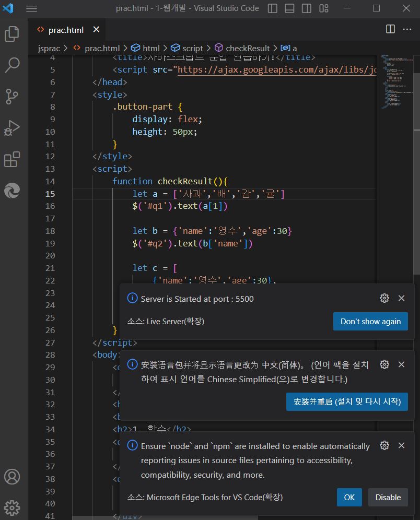The height and width of the screenshot is (520, 420).
Task: Click the 'display: flex;' code line
Action: pyautogui.click(x=167, y=119)
